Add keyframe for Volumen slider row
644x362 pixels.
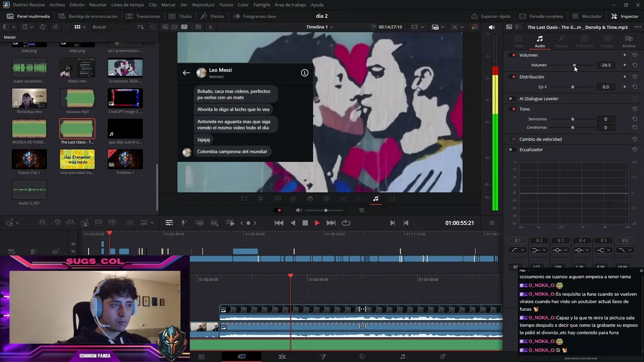[625, 65]
